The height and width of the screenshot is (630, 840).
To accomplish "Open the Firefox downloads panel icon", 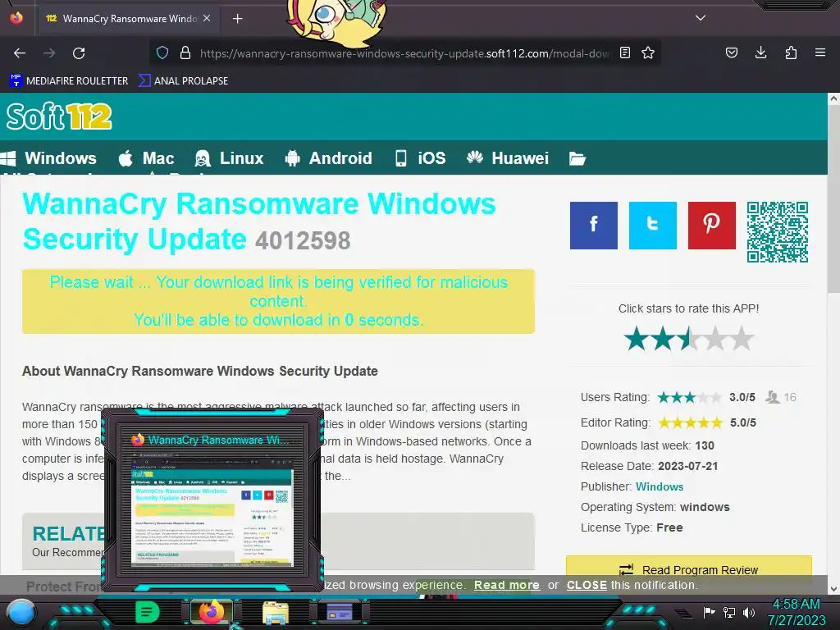I will tap(760, 53).
